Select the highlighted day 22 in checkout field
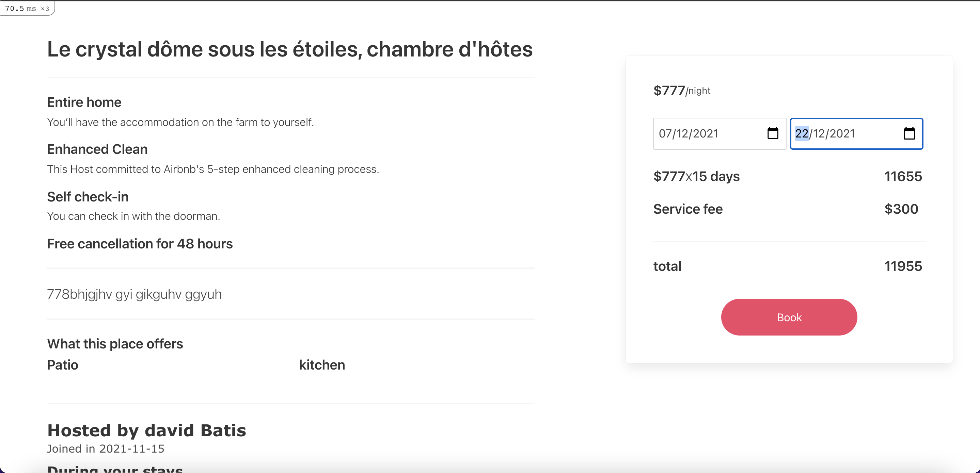 point(802,133)
